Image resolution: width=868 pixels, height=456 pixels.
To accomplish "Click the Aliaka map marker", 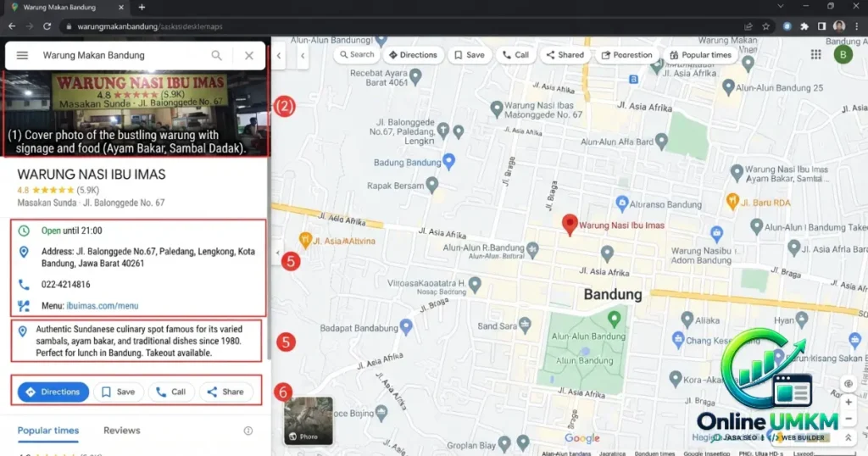I will tap(687, 319).
